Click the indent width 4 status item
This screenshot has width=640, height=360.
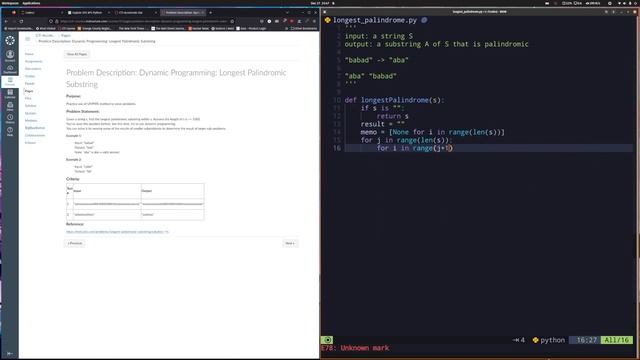coord(519,340)
